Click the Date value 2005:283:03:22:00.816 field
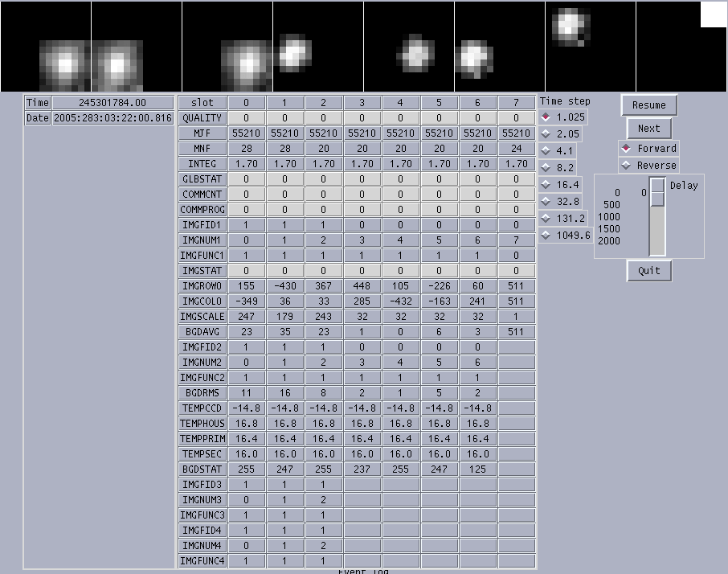Viewport: 728px width, 574px height. point(112,118)
